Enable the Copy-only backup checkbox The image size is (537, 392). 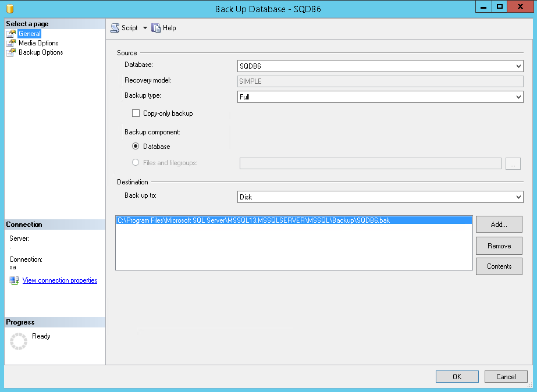tap(136, 113)
